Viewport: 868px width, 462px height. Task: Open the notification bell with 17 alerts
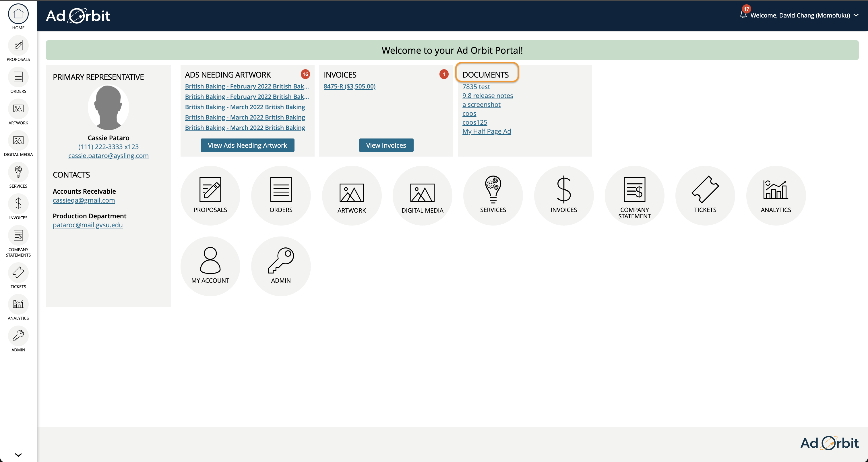click(x=743, y=15)
